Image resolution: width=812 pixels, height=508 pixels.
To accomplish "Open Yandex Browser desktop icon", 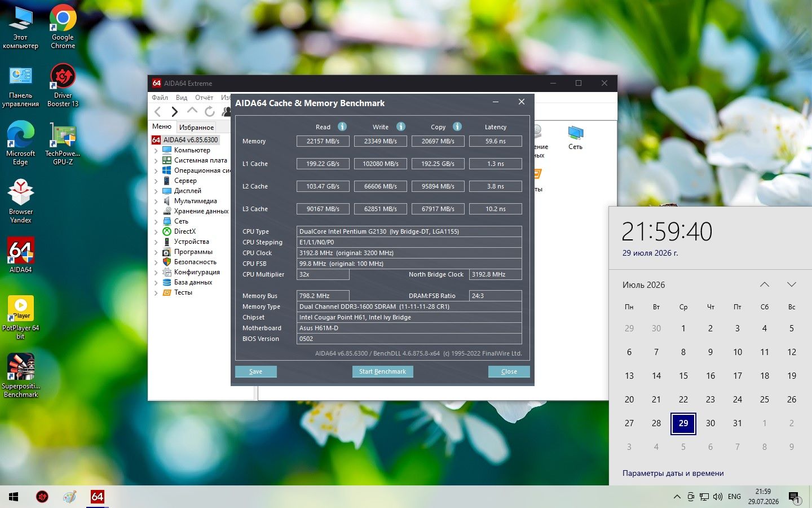I will [x=21, y=202].
